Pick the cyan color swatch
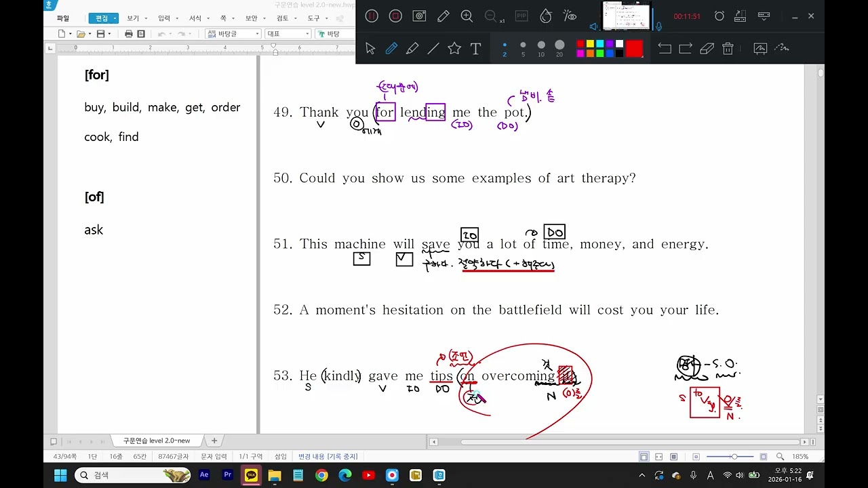 600,44
